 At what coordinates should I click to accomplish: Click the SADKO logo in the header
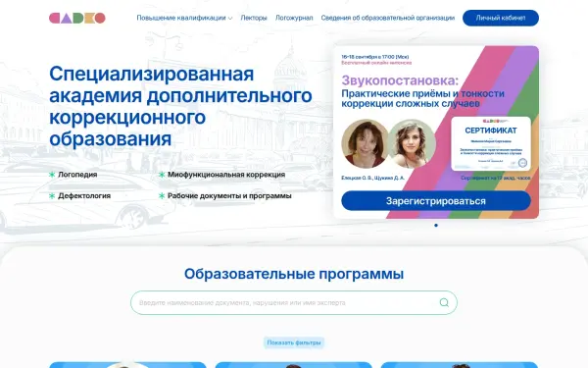click(77, 18)
